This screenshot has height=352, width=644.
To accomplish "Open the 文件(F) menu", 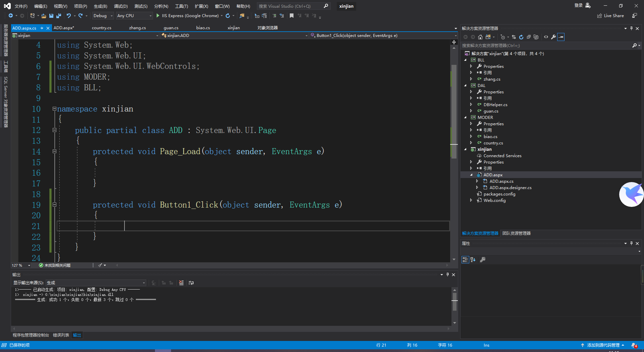I will 21,6.
